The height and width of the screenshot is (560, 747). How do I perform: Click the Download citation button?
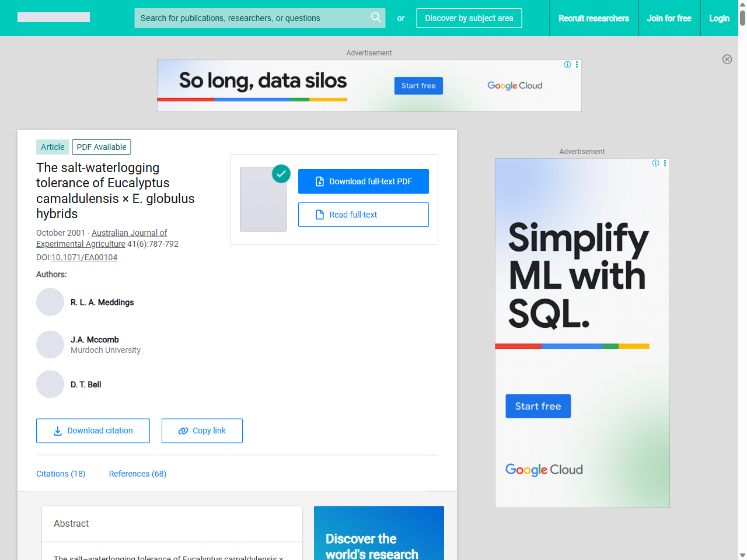(x=93, y=430)
